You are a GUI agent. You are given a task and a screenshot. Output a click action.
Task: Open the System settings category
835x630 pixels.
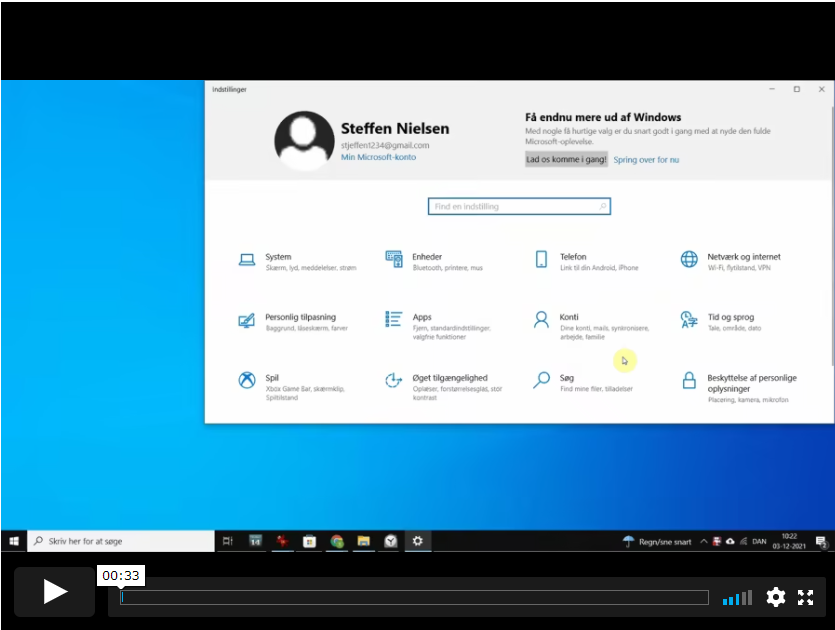click(x=278, y=257)
